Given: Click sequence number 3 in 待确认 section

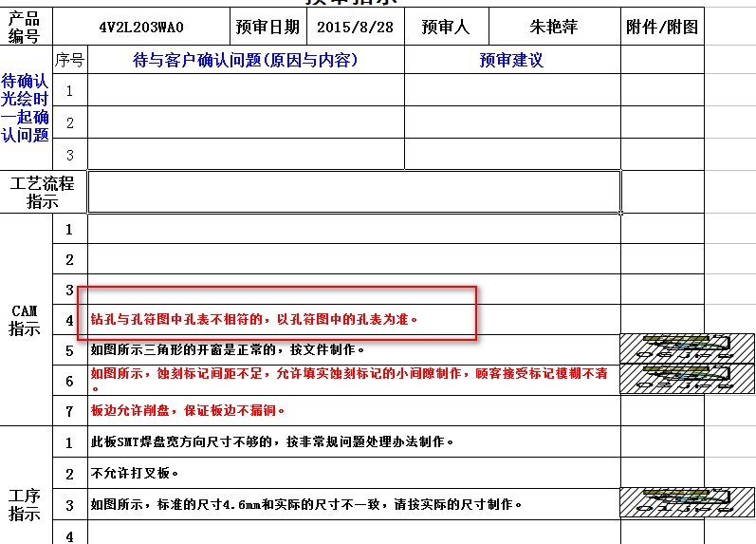Looking at the screenshot, I should pos(70,155).
